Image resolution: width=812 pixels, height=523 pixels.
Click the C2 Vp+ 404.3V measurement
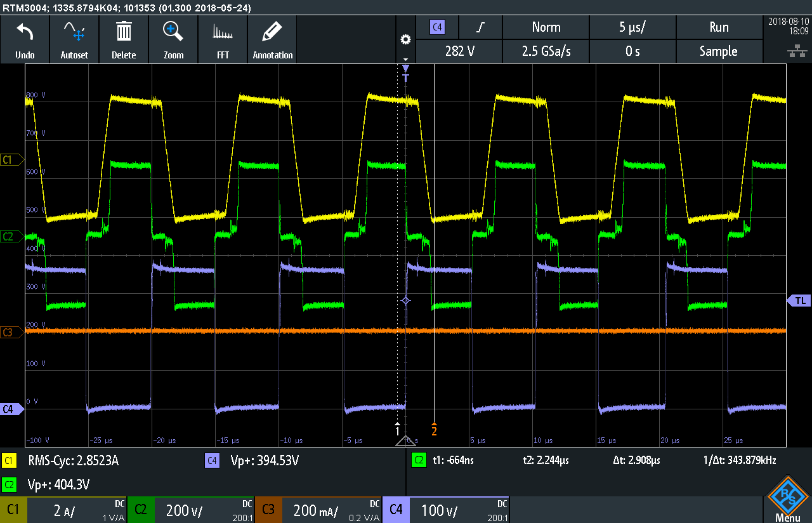click(58, 484)
